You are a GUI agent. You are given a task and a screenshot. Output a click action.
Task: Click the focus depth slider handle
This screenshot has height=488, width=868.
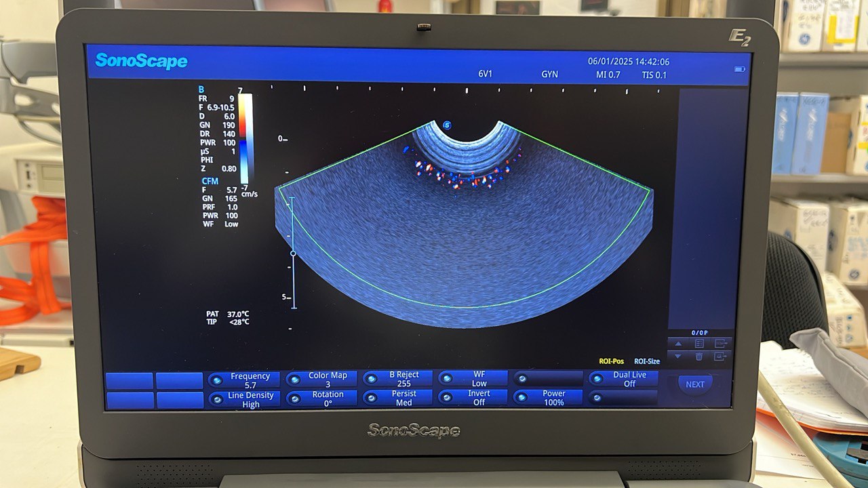click(x=293, y=253)
